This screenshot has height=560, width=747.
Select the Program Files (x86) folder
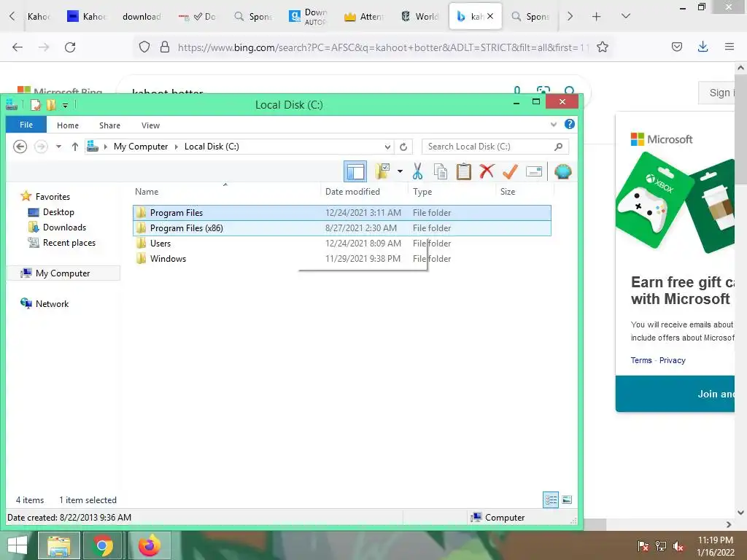pyautogui.click(x=342, y=228)
